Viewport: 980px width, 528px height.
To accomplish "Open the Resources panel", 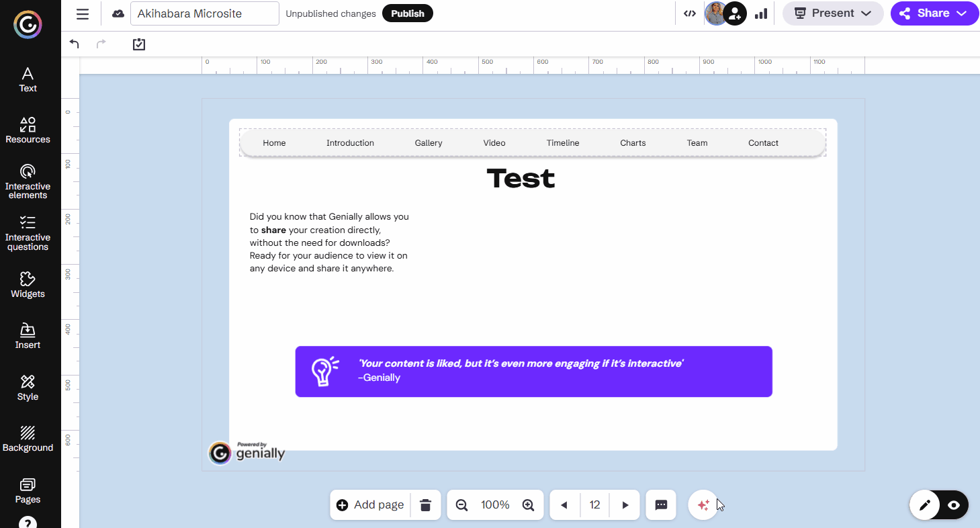I will [28, 130].
